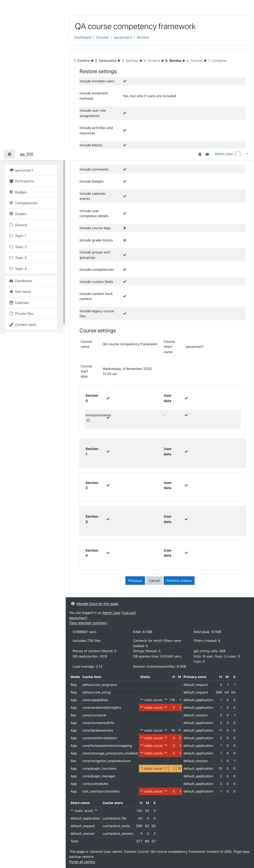Image resolution: width=254 pixels, height=868 pixels.
Task: Click 'Yes, but only if users are included'
Action: (149, 96)
